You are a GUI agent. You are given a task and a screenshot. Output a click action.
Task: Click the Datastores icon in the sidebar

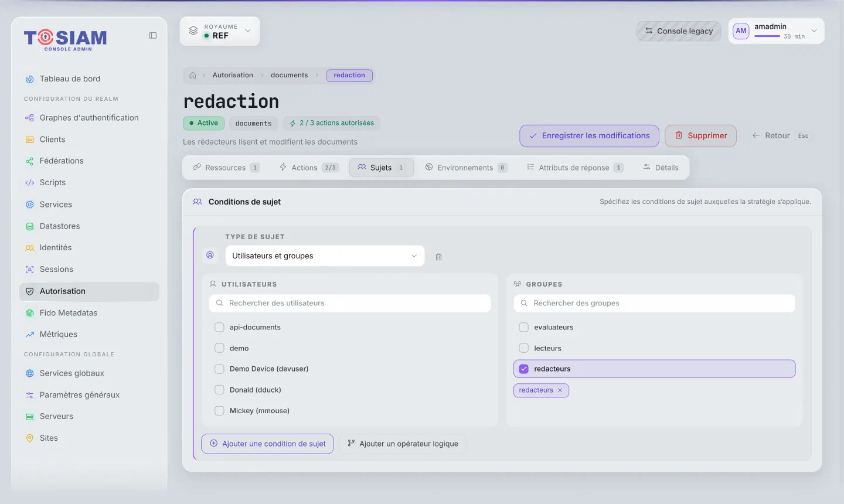30,226
